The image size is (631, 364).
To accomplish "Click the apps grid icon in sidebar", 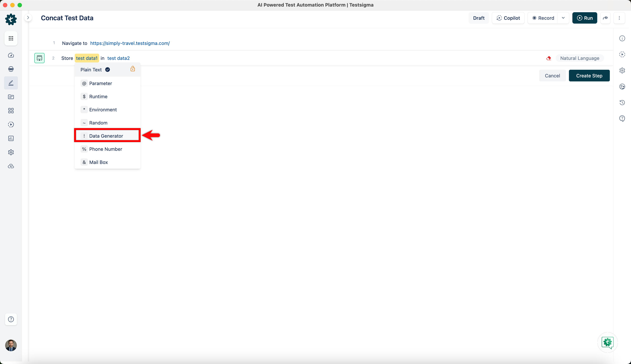I will click(x=11, y=38).
